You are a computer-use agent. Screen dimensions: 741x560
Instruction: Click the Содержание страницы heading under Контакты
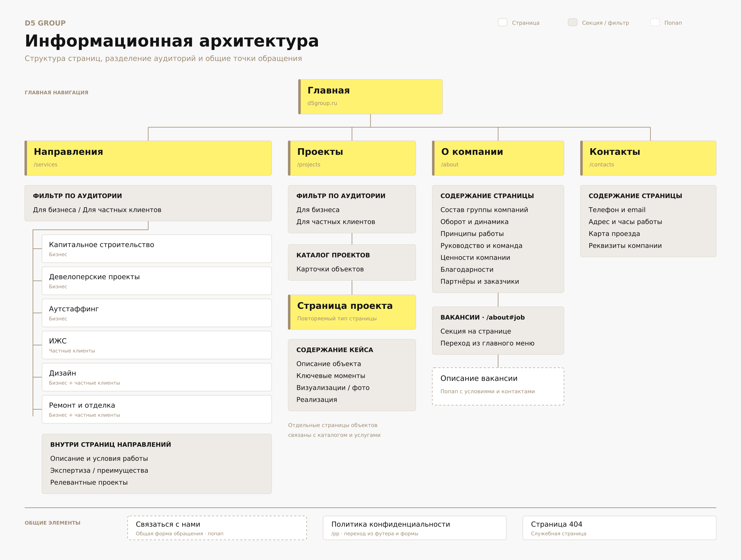[x=635, y=196]
